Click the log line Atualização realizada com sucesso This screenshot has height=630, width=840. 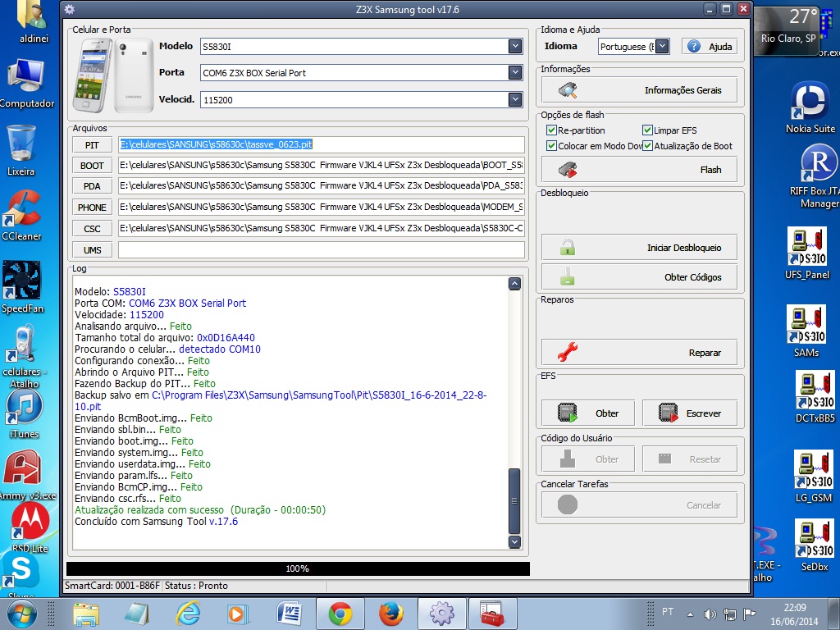point(200,510)
